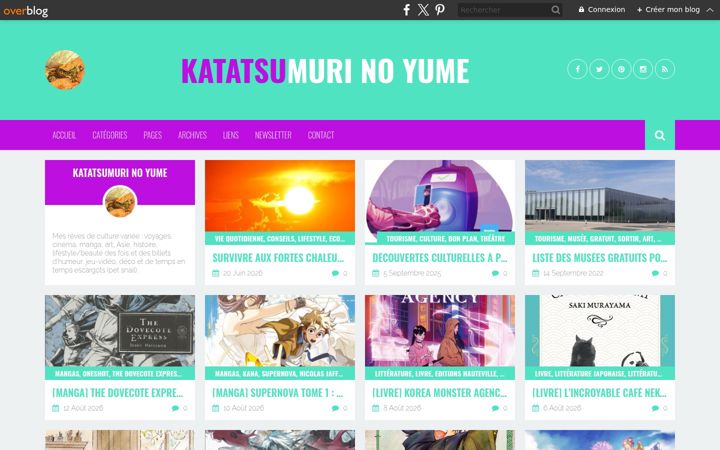Open article Liste des musées gratuits

[600, 258]
